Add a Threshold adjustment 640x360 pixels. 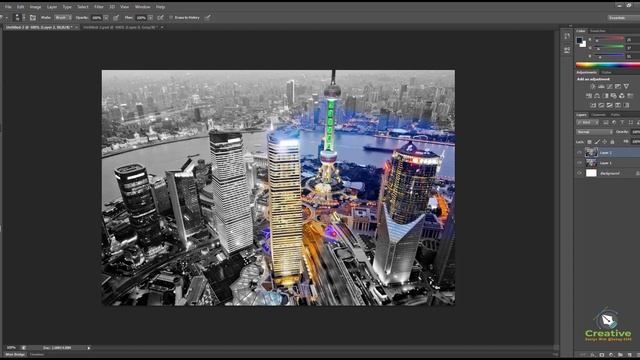[609, 105]
